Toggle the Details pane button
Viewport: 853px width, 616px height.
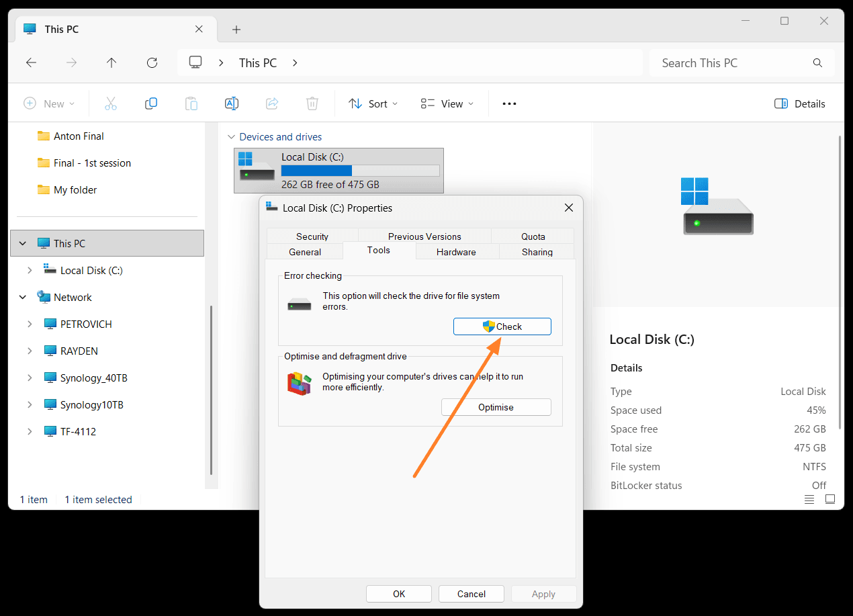(x=799, y=103)
